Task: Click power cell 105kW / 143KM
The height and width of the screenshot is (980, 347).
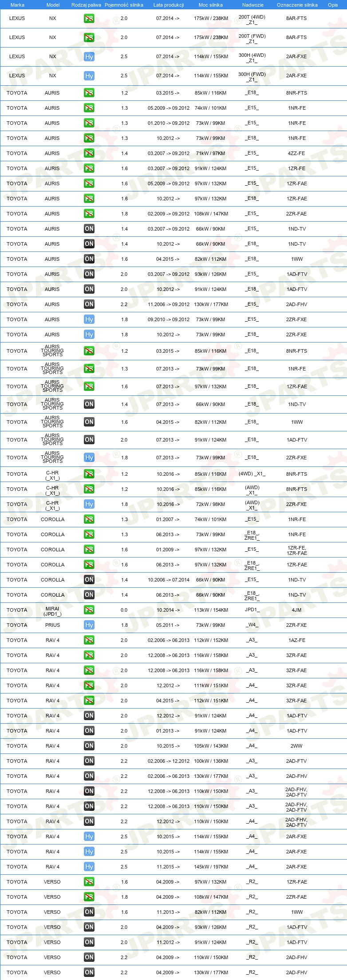Action: coord(211,746)
